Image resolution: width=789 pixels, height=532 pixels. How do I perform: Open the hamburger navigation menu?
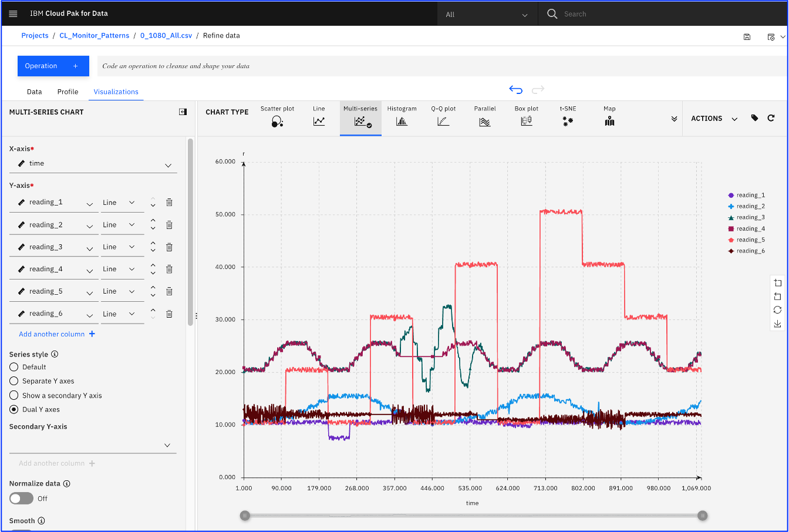[13, 14]
